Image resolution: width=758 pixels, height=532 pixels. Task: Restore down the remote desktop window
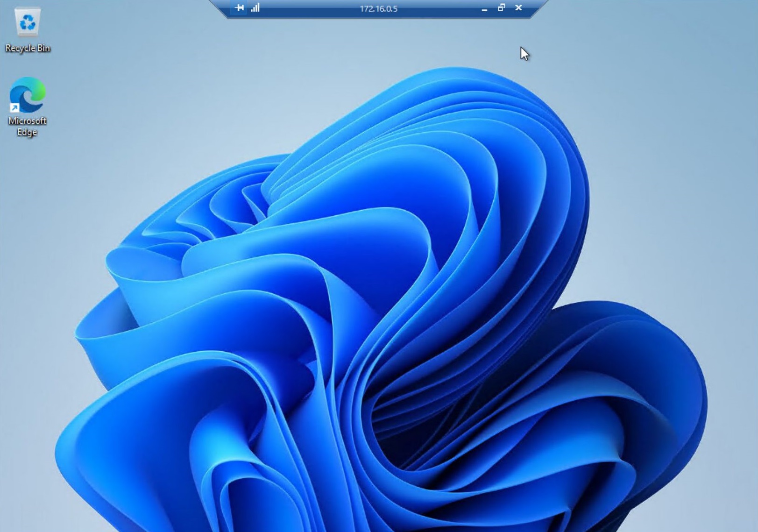point(501,8)
